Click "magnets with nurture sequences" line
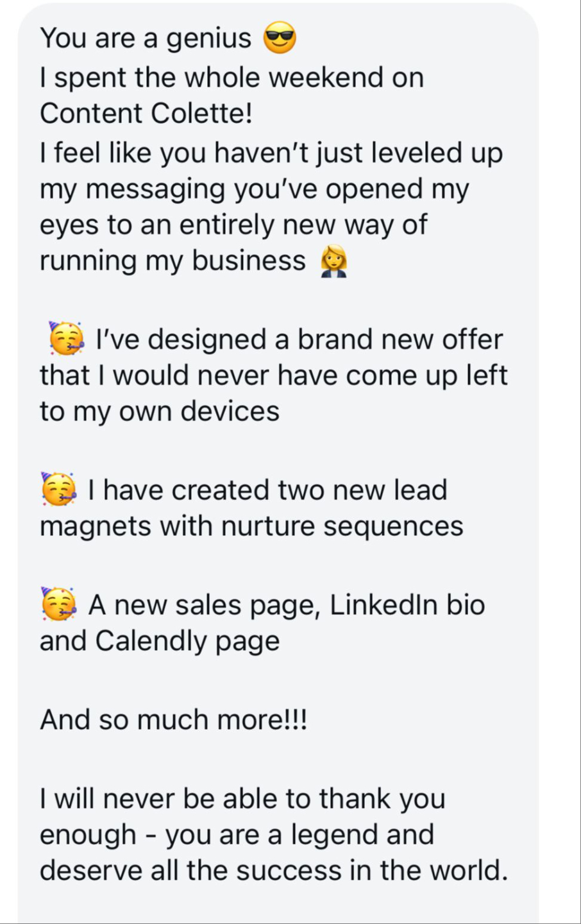The height and width of the screenshot is (924, 581). [x=251, y=526]
